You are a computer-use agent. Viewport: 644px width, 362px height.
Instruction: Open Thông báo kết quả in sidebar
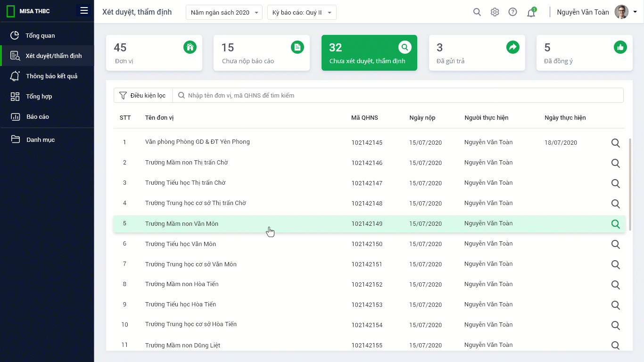(x=47, y=76)
